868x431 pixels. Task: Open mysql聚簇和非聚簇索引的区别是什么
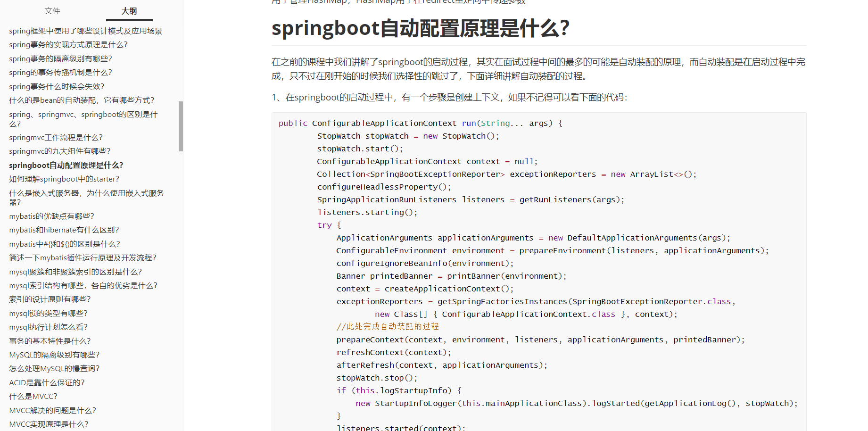75,272
